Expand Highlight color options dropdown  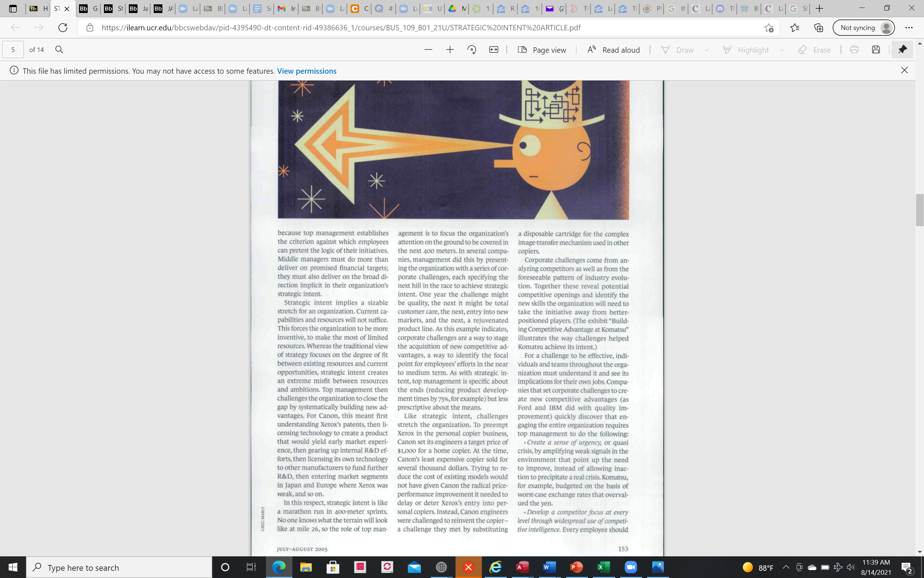coord(781,50)
